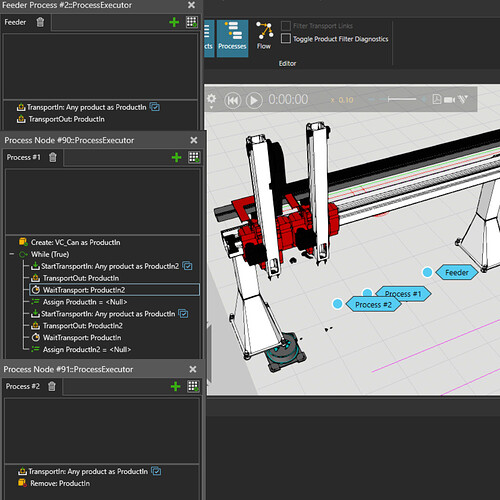Export the simulation to 3D PDF
The width and height of the screenshot is (500, 500).
pos(437,99)
